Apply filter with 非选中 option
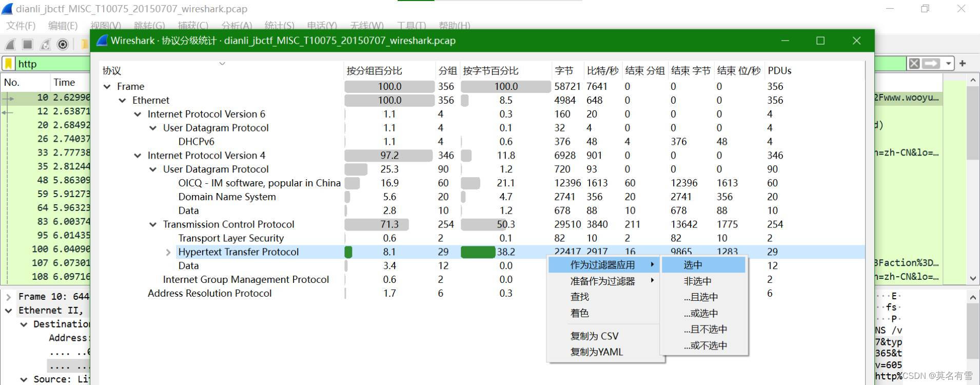Viewport: 980px width, 385px height. tap(703, 281)
